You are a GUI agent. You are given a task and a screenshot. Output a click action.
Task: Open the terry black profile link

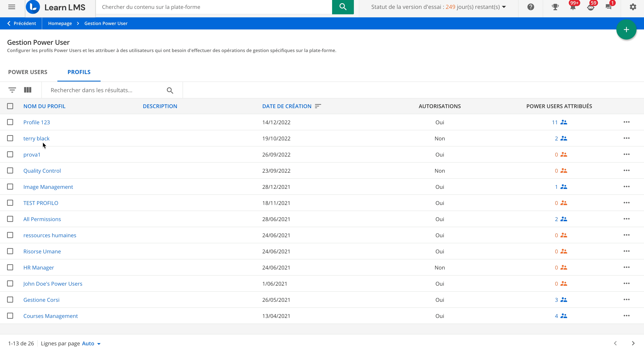tap(37, 139)
